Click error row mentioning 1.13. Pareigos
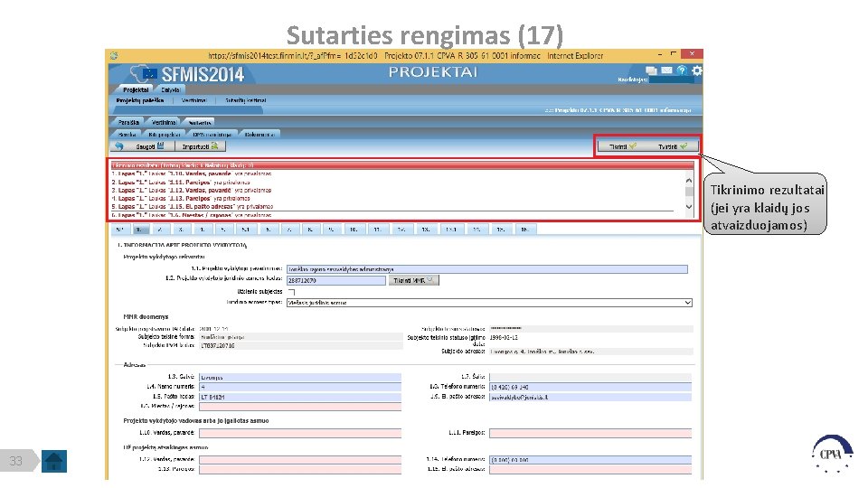The width and height of the screenshot is (868, 488). pos(181,198)
